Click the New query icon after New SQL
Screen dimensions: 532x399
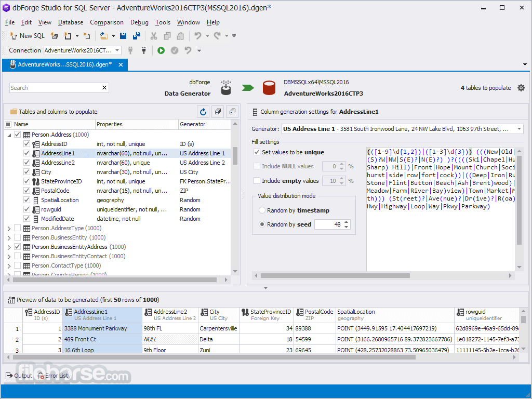[x=54, y=36]
